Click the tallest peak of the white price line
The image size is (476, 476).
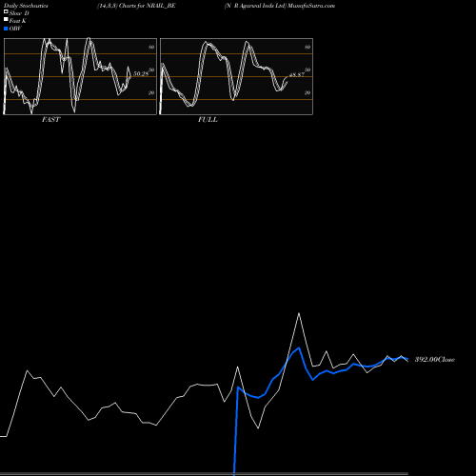[299, 313]
